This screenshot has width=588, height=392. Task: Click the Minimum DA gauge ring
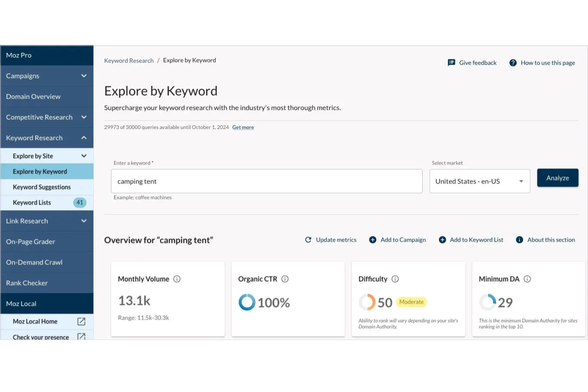[x=487, y=302]
